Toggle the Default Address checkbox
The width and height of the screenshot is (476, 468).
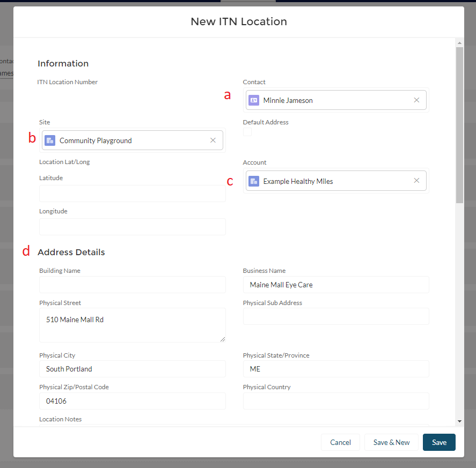click(247, 132)
